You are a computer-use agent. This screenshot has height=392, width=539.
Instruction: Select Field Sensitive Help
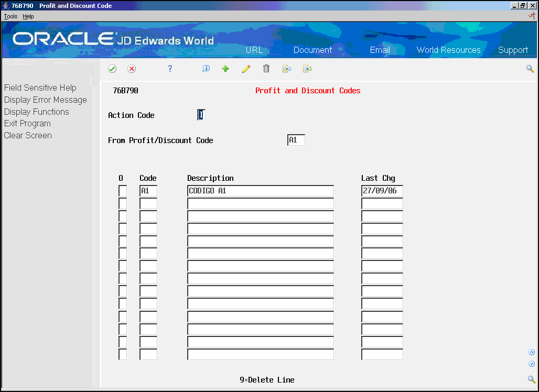pos(40,88)
